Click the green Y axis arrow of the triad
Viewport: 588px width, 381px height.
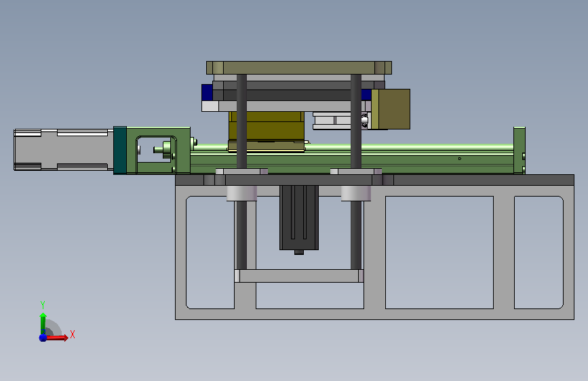pyautogui.click(x=43, y=323)
